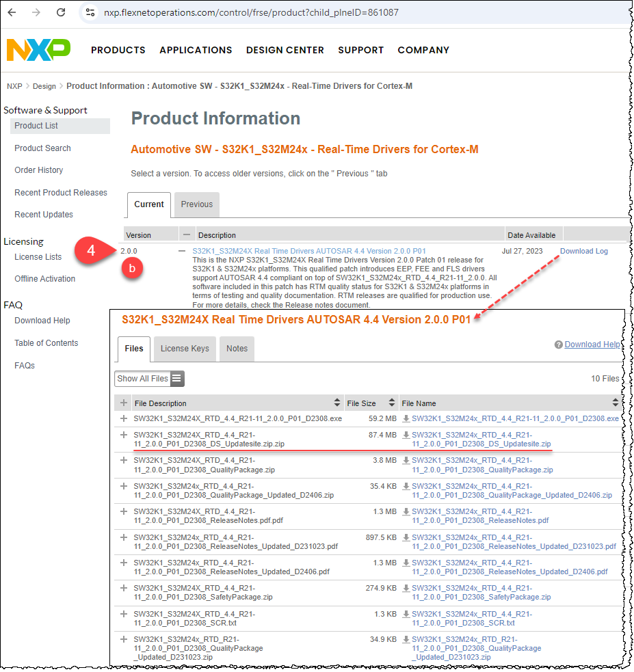Switch to the License Keys tab
Viewport: 634px width, 672px height.
[185, 349]
